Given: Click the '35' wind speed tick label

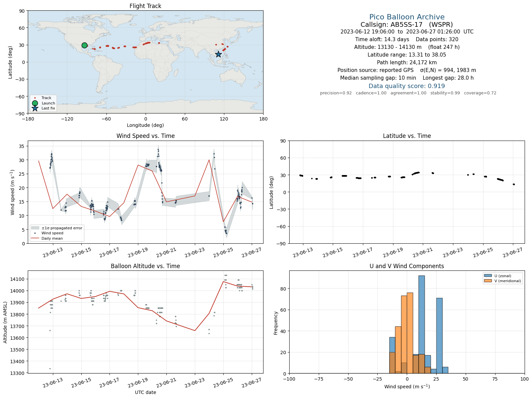Looking at the screenshot, I should (21, 146).
